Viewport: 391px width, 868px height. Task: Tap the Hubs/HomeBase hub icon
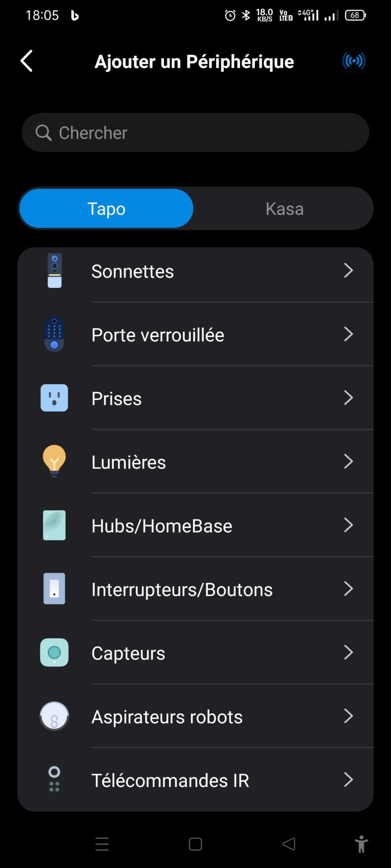[54, 525]
